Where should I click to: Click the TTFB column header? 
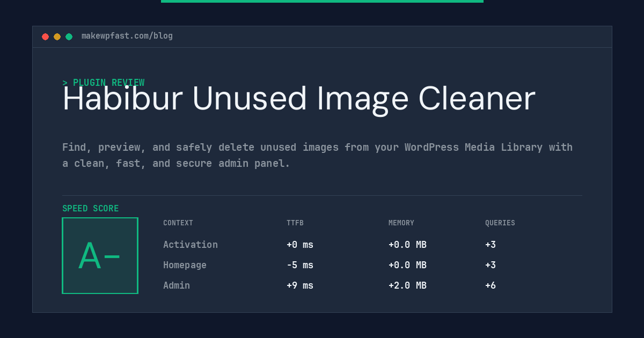(x=295, y=223)
